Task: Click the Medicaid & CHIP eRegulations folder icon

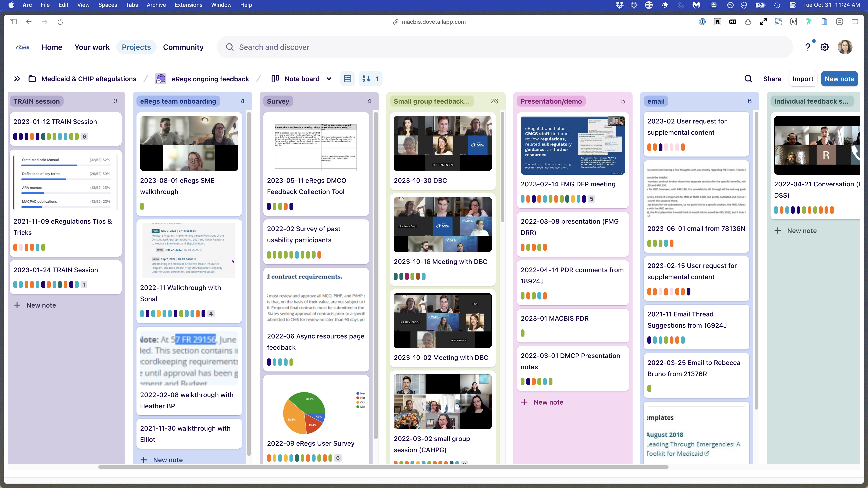Action: (32, 79)
